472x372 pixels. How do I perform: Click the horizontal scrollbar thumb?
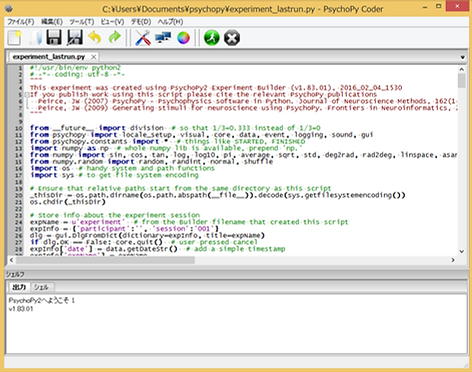(x=105, y=260)
